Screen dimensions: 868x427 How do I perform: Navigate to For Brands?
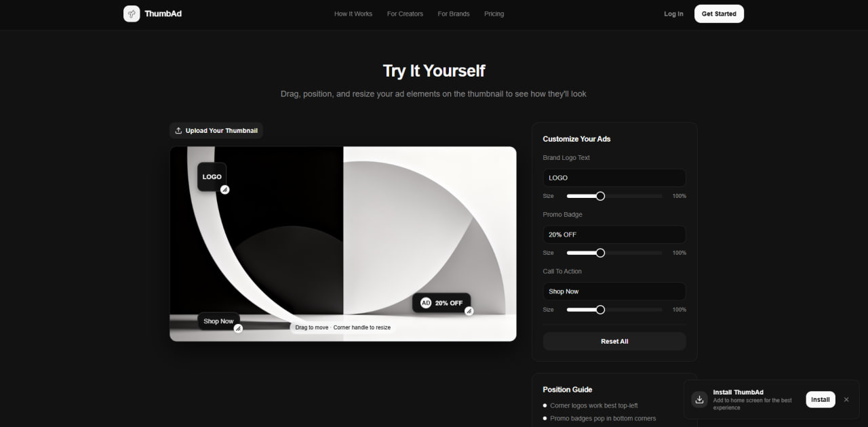[x=454, y=14]
